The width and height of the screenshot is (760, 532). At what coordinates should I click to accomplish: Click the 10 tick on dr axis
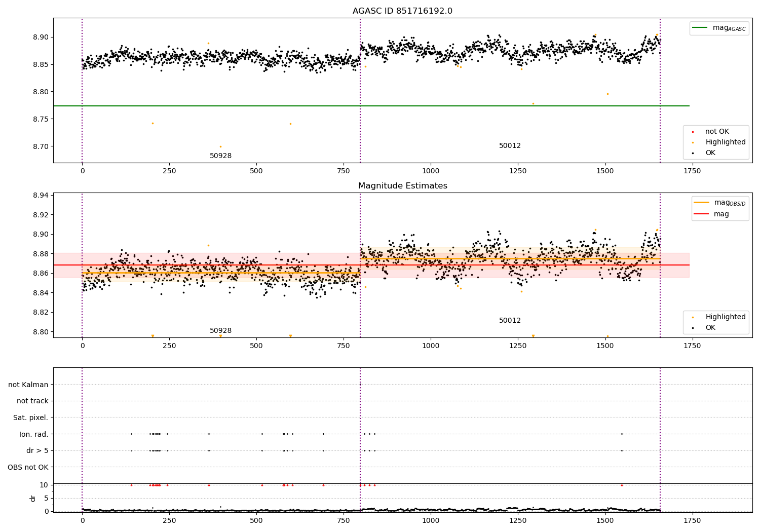click(x=44, y=485)
